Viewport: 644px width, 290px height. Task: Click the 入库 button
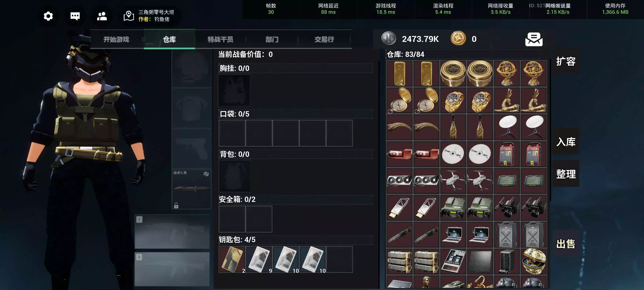coord(566,142)
